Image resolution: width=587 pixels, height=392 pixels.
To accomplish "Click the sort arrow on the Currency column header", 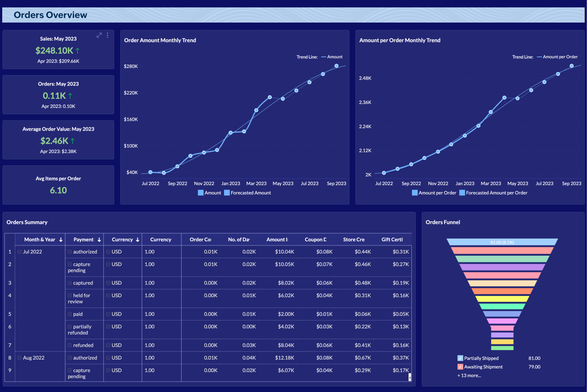I will [137, 239].
